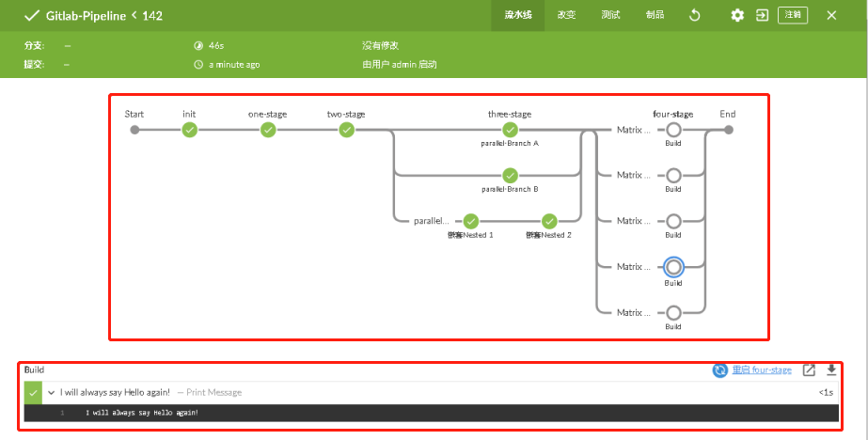Open the 流水线 pipeline tab

pos(518,15)
